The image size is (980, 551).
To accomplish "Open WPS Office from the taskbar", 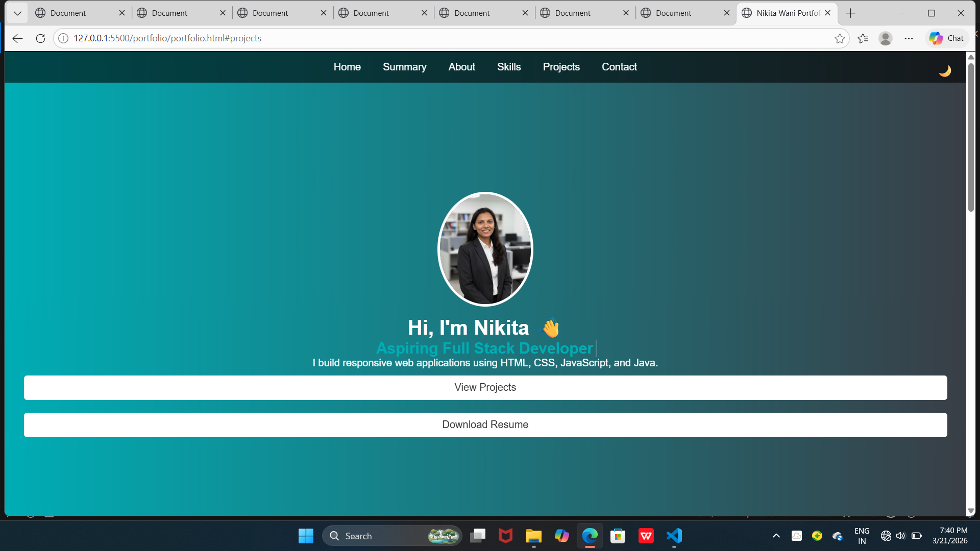I will click(646, 536).
